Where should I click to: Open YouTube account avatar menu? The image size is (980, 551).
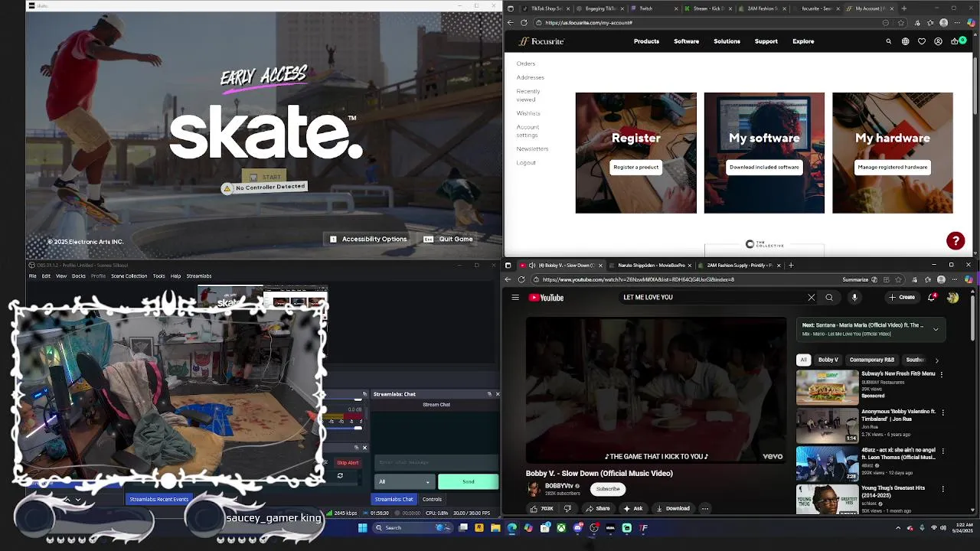pyautogui.click(x=952, y=297)
